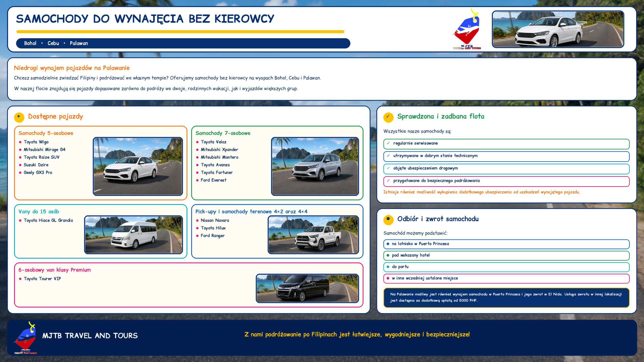Select Palawan in the island bar
The height and width of the screenshot is (362, 644).
click(79, 43)
